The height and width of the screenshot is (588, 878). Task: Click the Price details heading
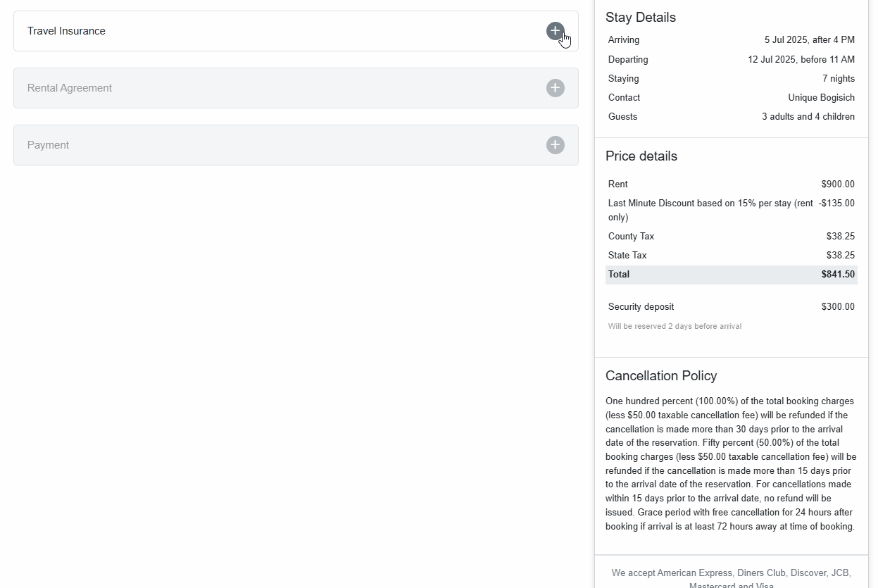tap(641, 156)
